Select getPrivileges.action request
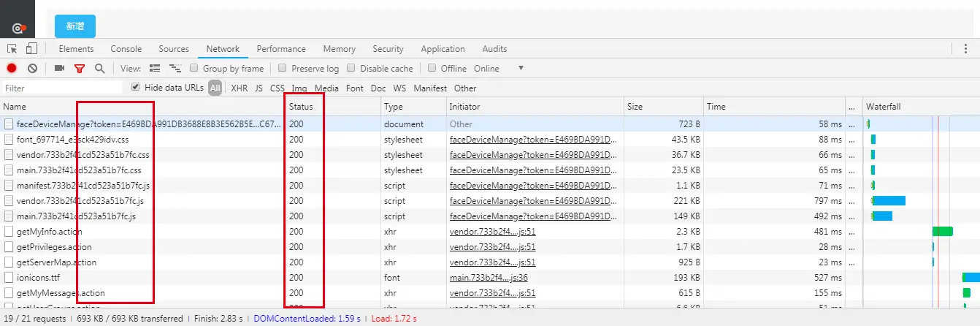The height and width of the screenshot is (326, 980). pos(490,247)
